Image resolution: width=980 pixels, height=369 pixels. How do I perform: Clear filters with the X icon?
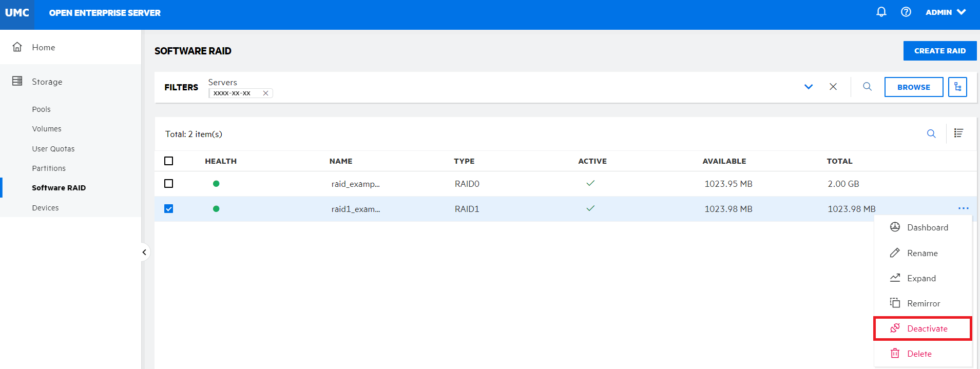[x=833, y=87]
